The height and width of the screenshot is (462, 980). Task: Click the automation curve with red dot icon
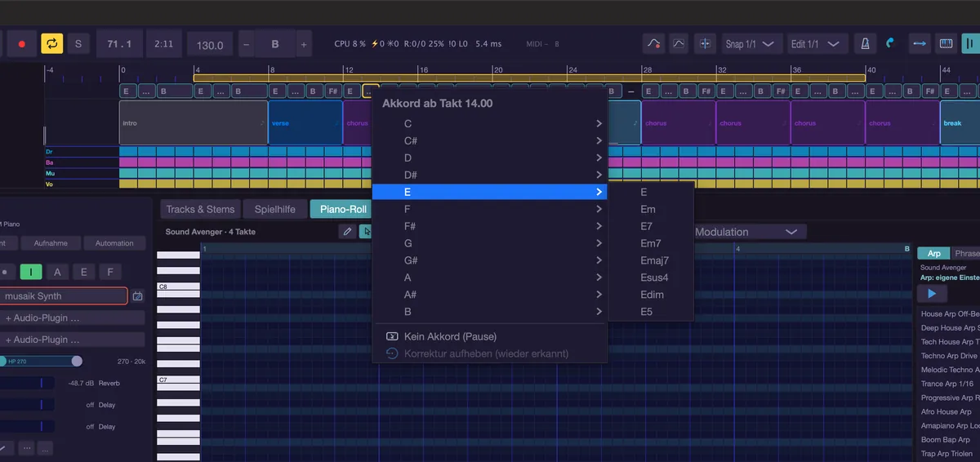pyautogui.click(x=653, y=43)
